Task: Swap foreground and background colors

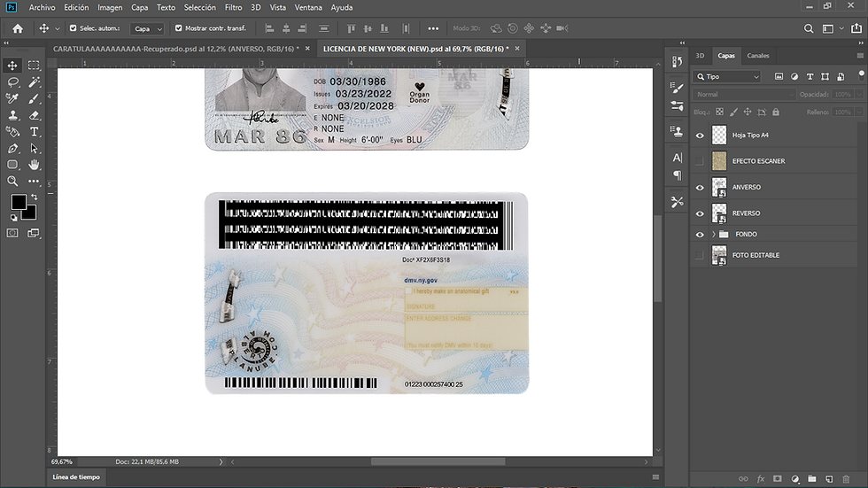Action: pos(35,197)
